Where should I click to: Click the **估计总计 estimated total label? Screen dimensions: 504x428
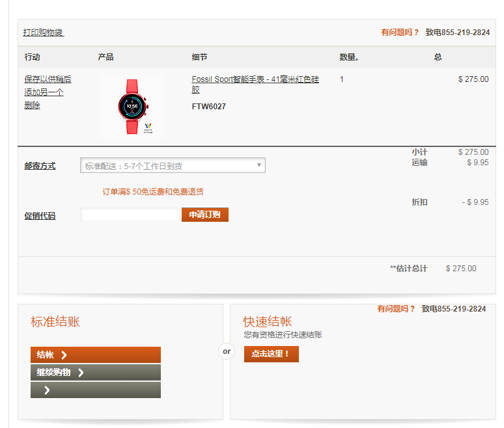408,269
